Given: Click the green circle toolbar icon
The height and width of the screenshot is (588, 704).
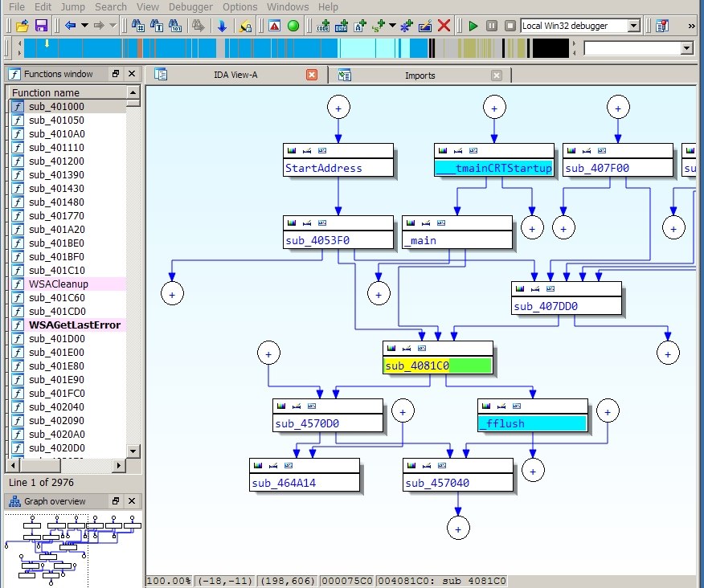Looking at the screenshot, I should (x=293, y=26).
